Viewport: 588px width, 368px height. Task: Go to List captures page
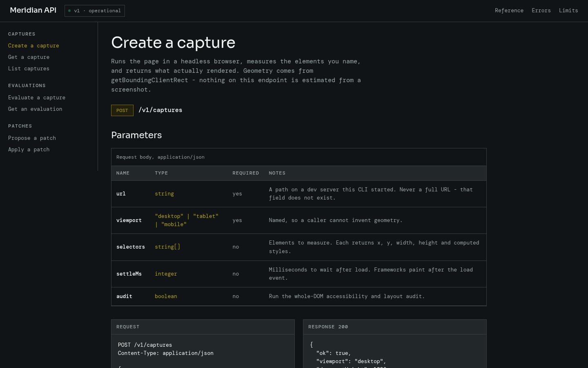pos(29,69)
